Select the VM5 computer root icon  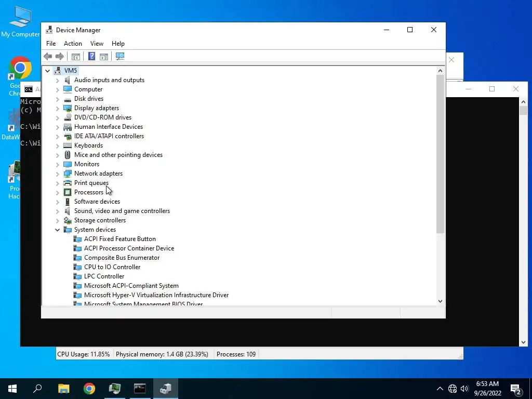coord(58,71)
